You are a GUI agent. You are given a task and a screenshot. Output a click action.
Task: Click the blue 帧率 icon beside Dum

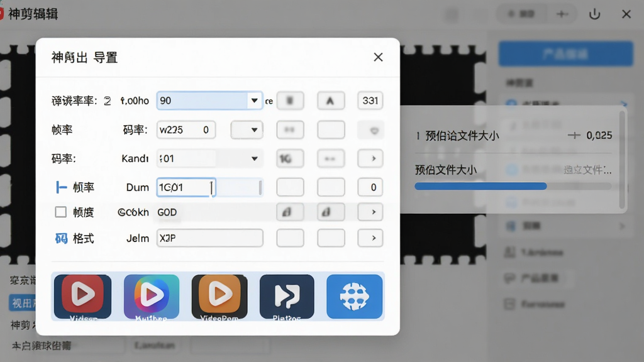point(61,187)
